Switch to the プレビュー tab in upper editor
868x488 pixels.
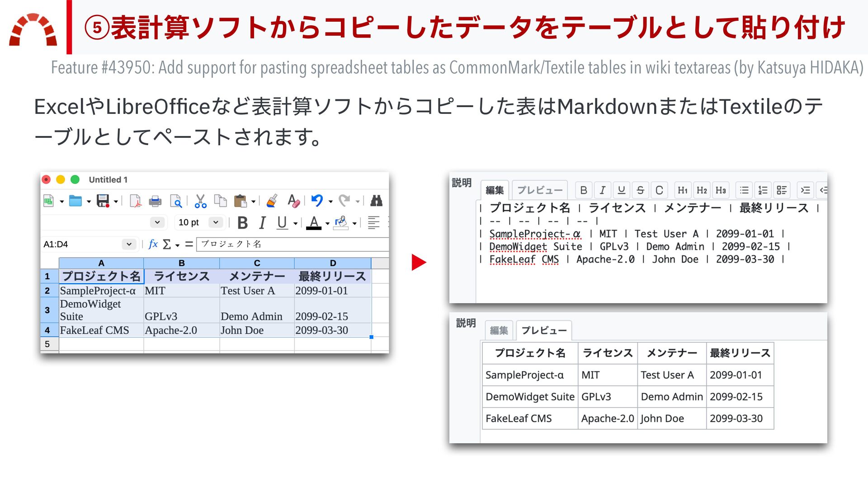click(x=540, y=190)
